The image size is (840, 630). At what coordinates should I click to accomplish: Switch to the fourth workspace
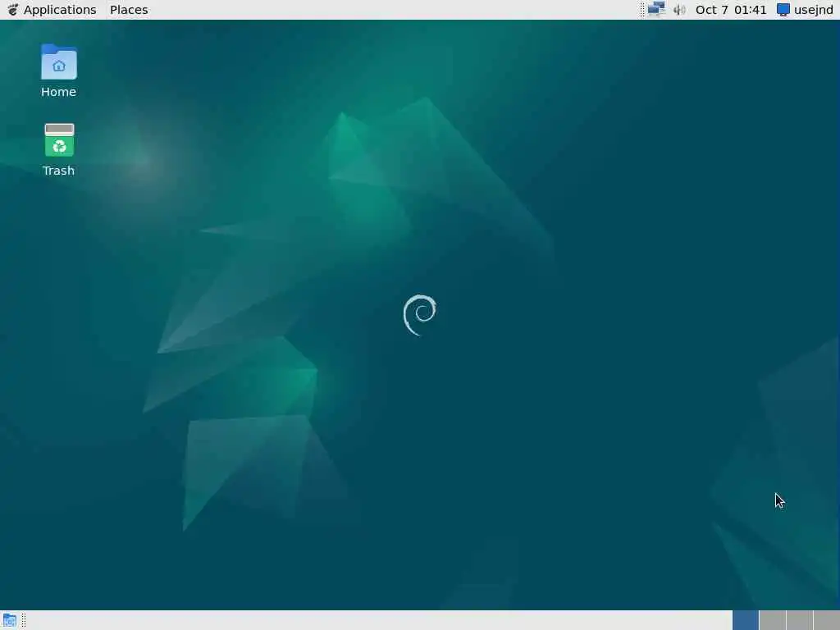[827, 620]
